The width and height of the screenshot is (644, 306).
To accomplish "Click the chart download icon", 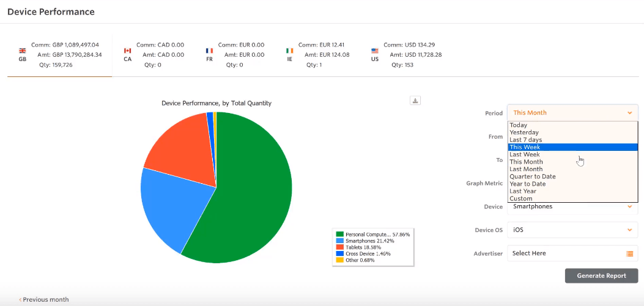I will 415,101.
